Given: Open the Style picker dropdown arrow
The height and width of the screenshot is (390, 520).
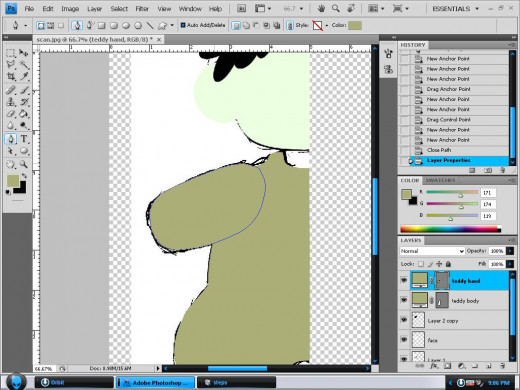Looking at the screenshot, I should click(x=327, y=25).
